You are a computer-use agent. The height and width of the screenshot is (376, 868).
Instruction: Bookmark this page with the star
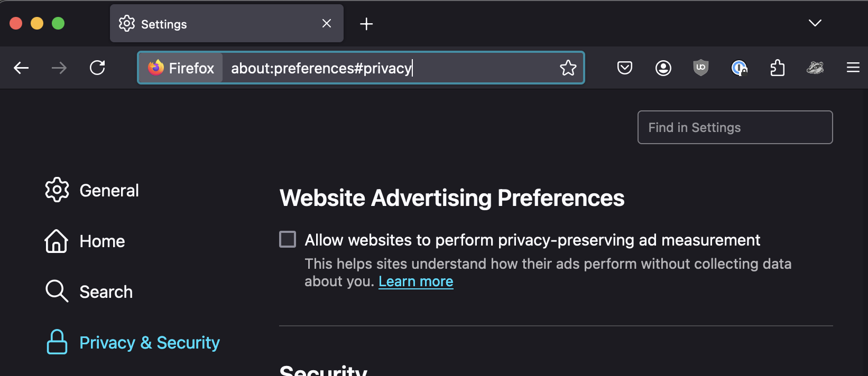click(568, 68)
